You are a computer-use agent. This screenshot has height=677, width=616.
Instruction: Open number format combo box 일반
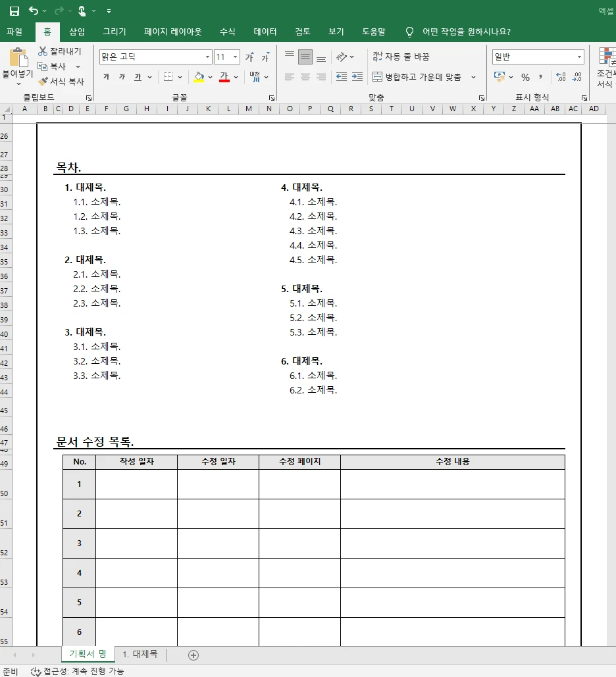pyautogui.click(x=538, y=57)
